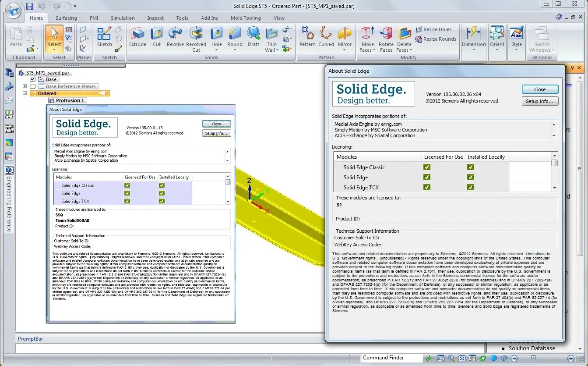588x366 pixels.
Task: Click the Mirror tool icon
Action: coord(345,34)
